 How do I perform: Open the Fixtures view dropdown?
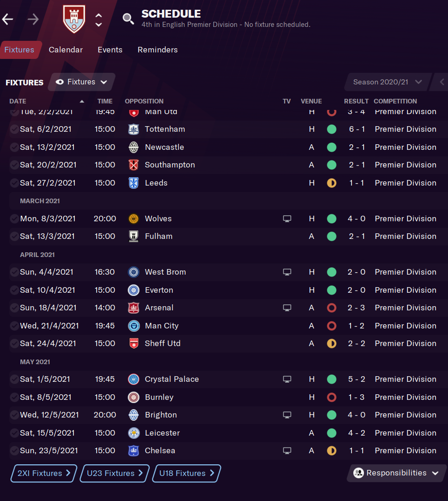tap(82, 82)
